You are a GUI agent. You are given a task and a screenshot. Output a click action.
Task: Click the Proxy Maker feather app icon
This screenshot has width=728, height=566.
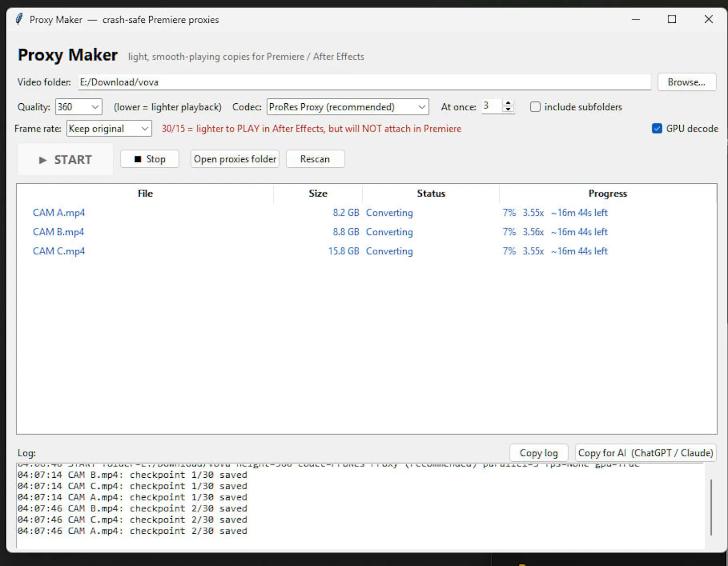19,19
